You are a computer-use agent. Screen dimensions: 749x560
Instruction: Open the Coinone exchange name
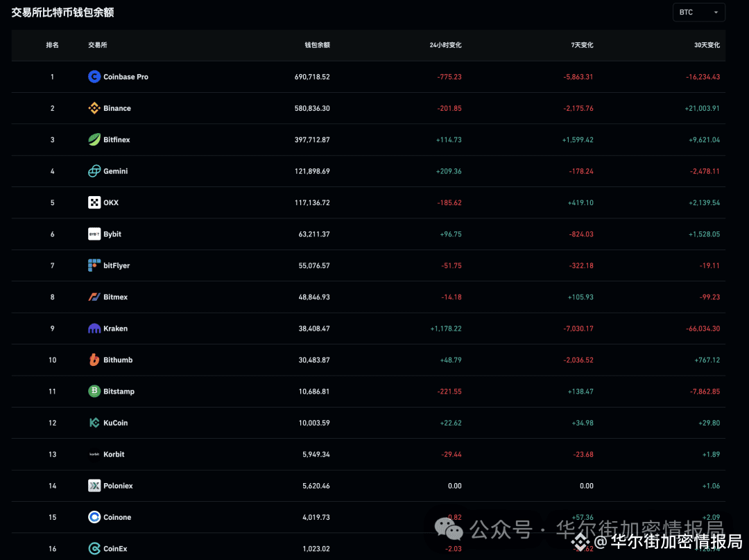[117, 518]
